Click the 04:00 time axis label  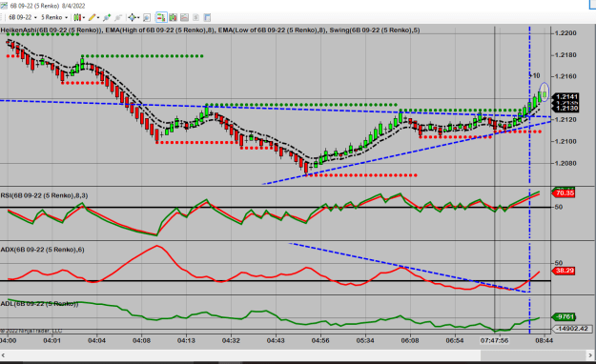click(8, 340)
